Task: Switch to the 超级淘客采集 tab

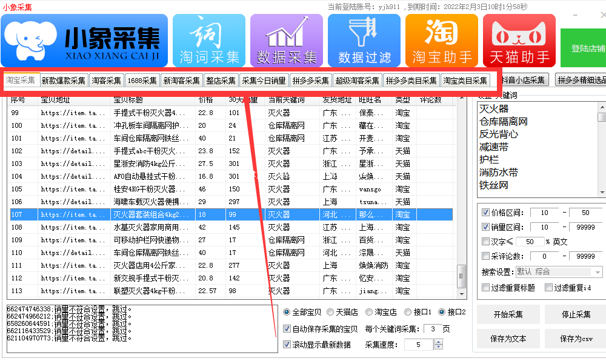Action: 357,81
